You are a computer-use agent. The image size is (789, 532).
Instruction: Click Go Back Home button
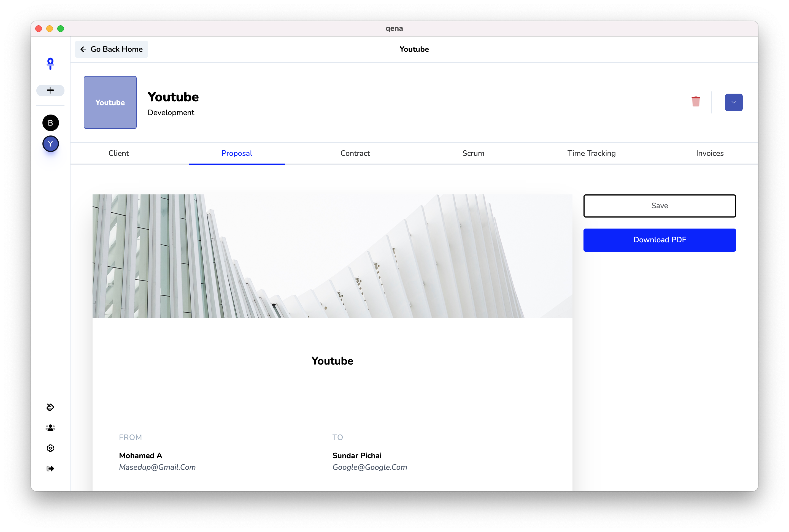tap(112, 49)
